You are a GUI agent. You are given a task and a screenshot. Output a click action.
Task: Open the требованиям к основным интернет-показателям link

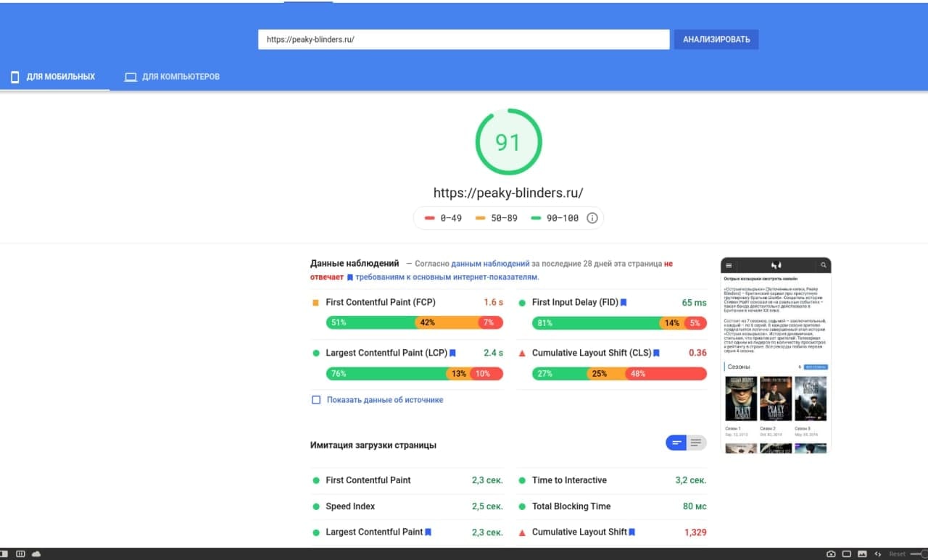[x=447, y=277]
